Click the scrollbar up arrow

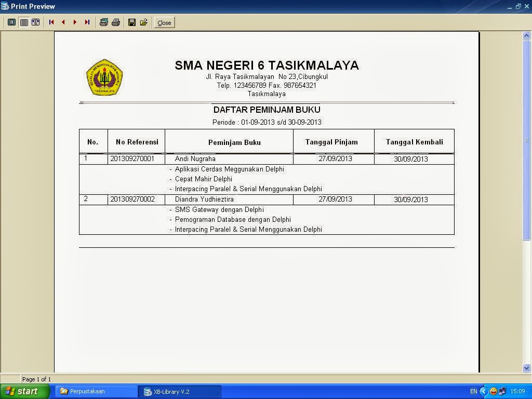click(x=527, y=34)
